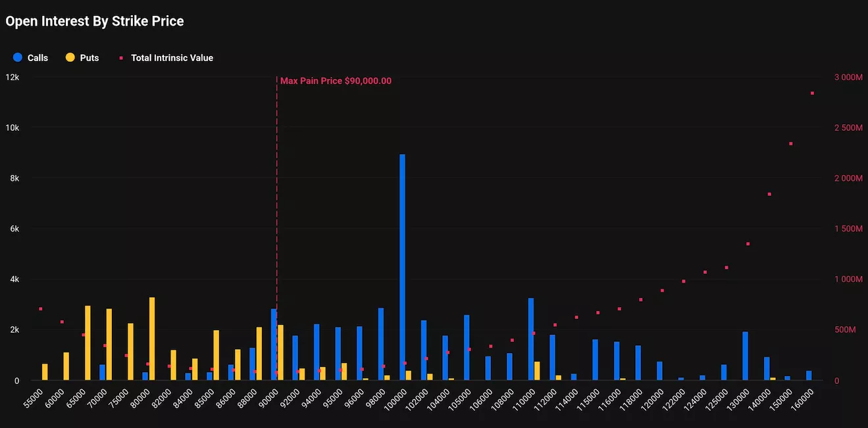
Task: Click the Max Pain Price $90,000.00 label
Action: [x=336, y=81]
